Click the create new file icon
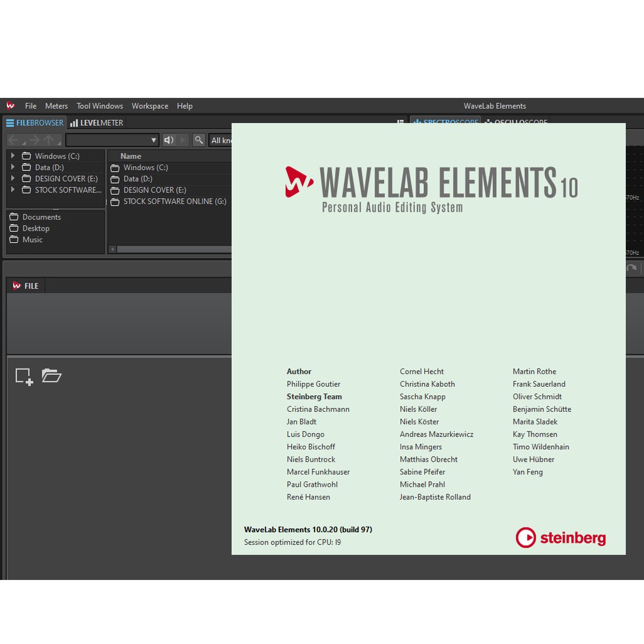 click(x=24, y=376)
